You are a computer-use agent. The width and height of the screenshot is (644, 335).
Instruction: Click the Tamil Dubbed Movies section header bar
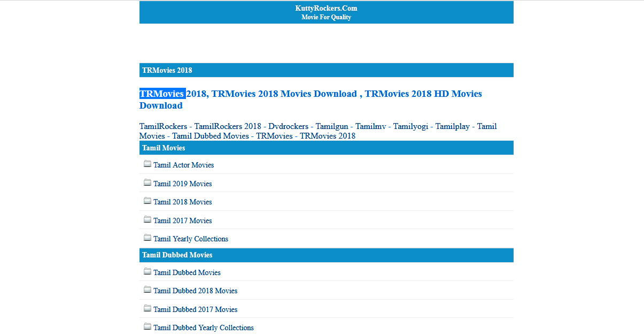coord(327,255)
